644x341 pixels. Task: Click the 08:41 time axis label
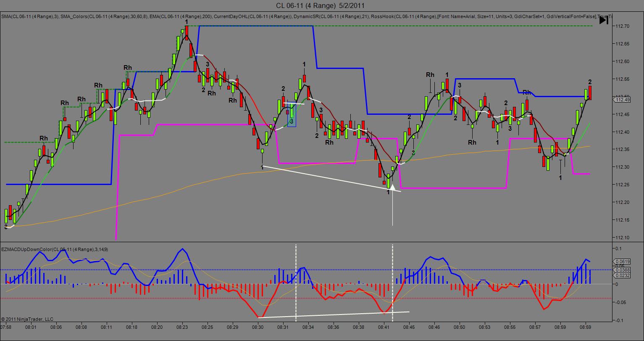click(384, 327)
